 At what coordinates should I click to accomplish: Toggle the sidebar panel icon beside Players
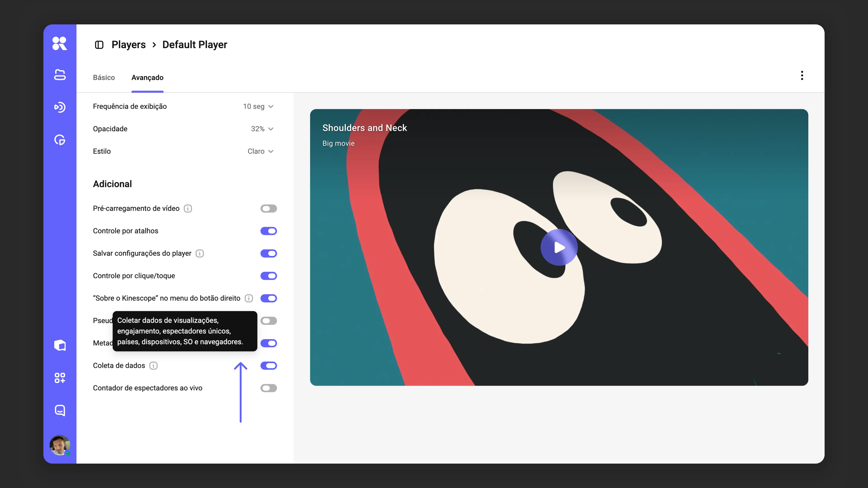pyautogui.click(x=99, y=45)
